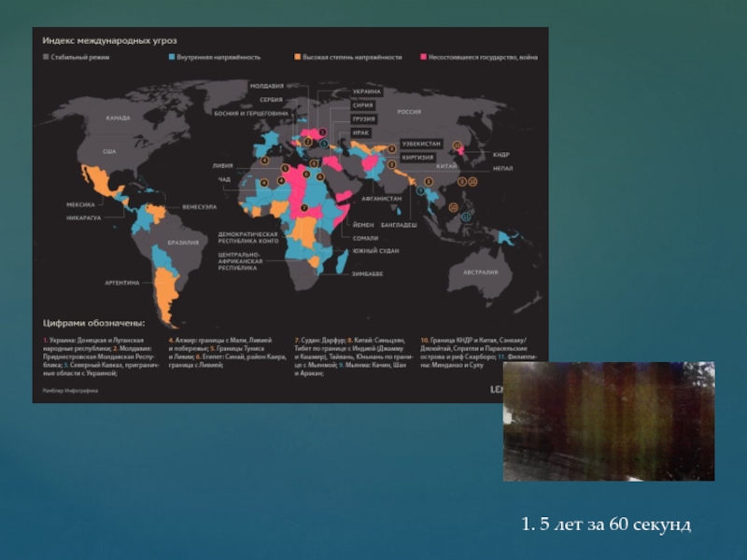Click the 'НЕПАЛ' map label

click(502, 169)
